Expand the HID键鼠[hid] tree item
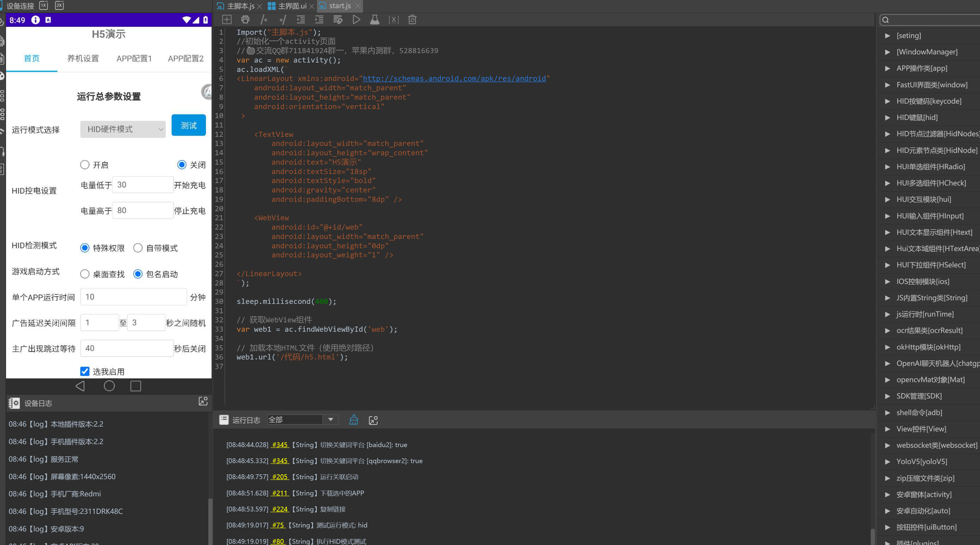Viewport: 980px width, 545px height. [x=887, y=118]
